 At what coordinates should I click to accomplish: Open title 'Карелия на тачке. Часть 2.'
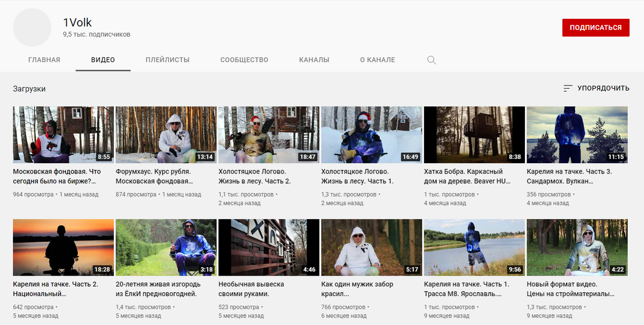coord(55,289)
